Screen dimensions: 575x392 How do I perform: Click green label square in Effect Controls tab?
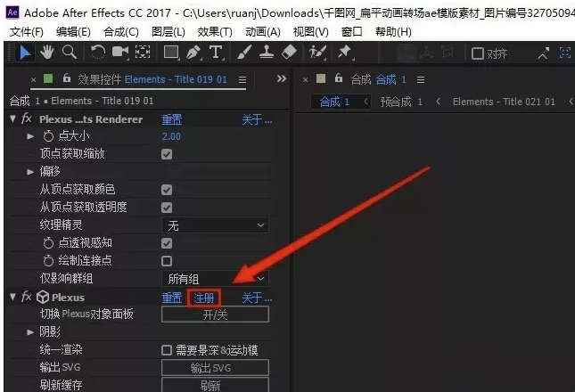coord(48,78)
